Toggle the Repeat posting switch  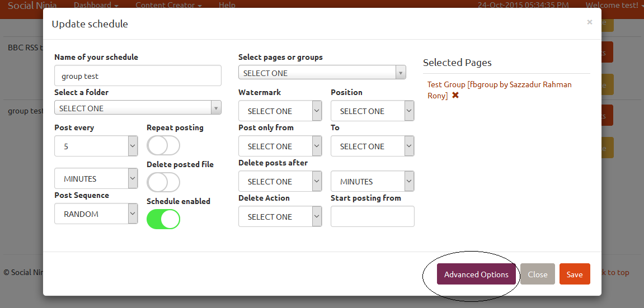click(x=163, y=146)
